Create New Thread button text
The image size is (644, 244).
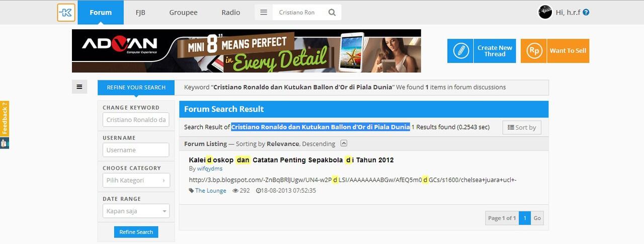tap(495, 51)
